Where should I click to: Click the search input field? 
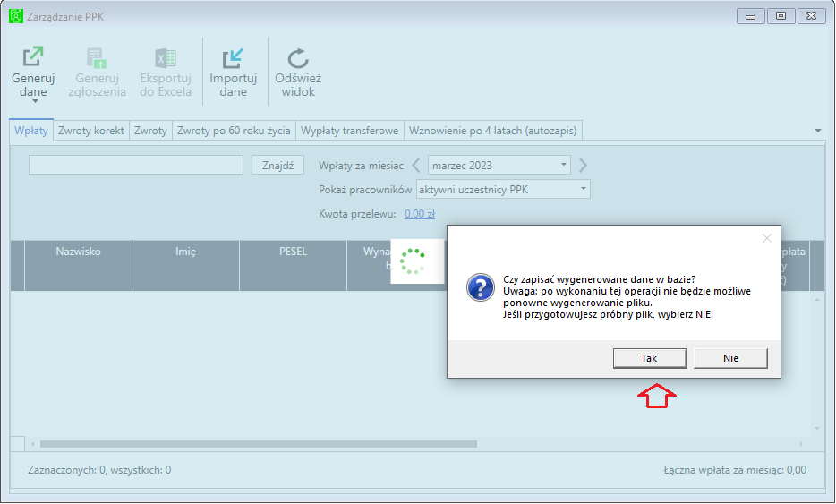coord(136,165)
